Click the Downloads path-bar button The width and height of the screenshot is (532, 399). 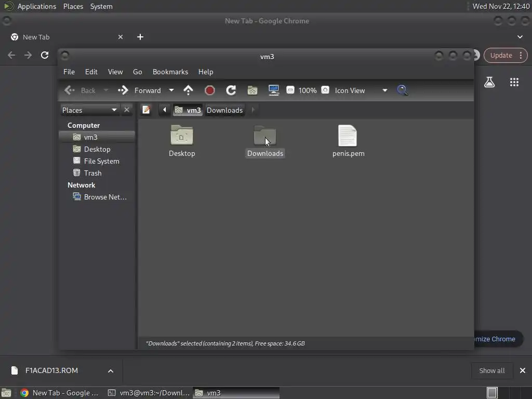pos(224,110)
